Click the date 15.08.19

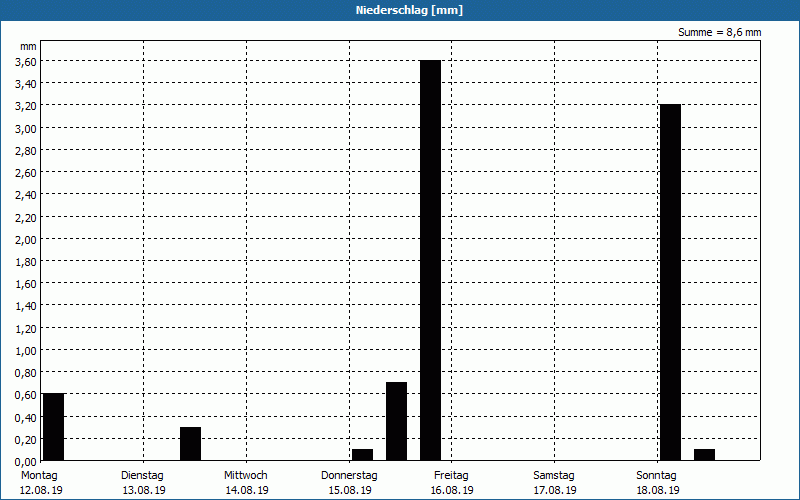350,490
